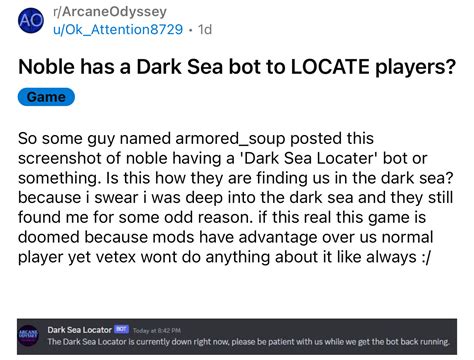Click the bot message about the locator being down

pyautogui.click(x=248, y=342)
